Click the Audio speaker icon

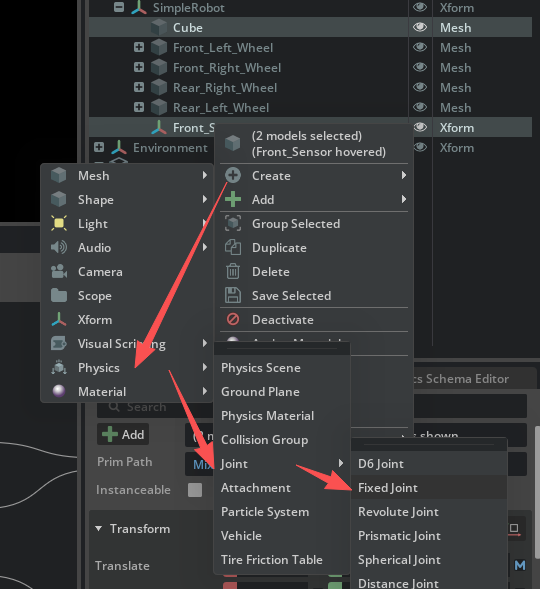click(59, 248)
